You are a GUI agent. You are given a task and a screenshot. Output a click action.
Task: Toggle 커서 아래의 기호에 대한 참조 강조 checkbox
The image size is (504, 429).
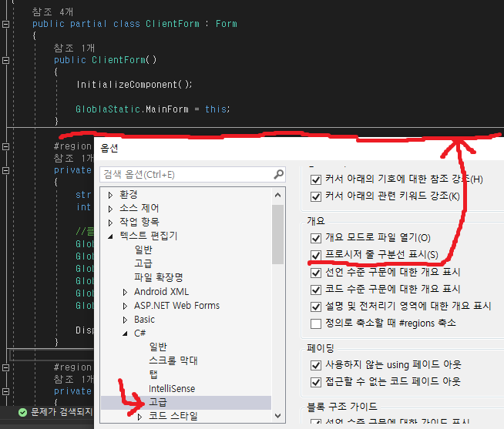click(x=316, y=179)
